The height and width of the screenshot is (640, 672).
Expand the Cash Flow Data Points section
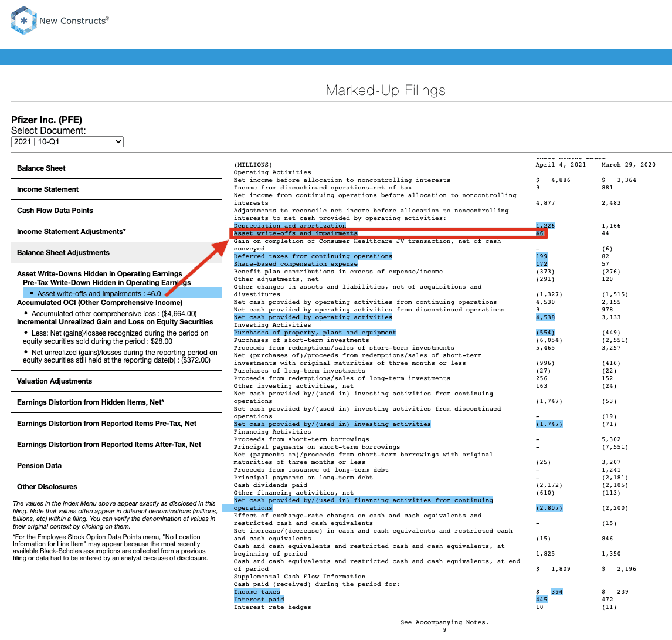point(117,211)
